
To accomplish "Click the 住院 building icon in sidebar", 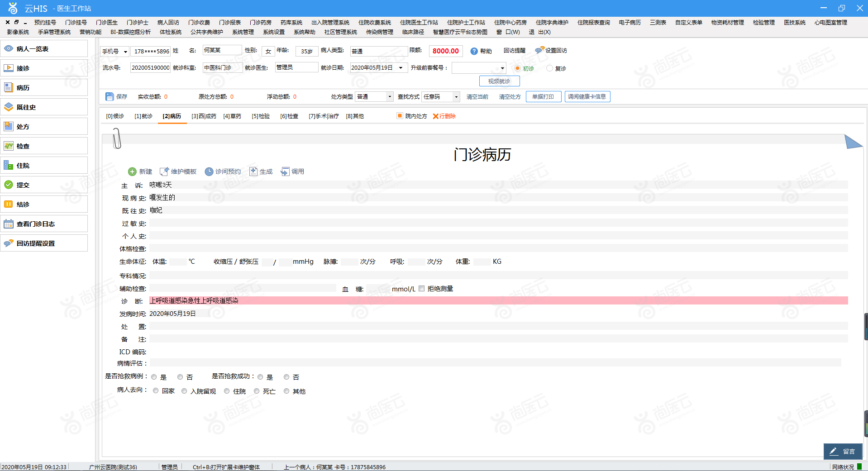I will 9,165.
